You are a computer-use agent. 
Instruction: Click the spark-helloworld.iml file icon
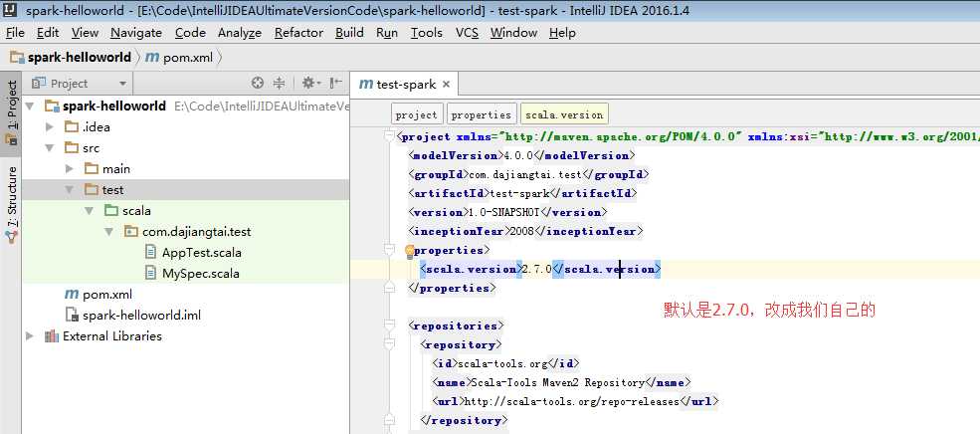point(72,315)
